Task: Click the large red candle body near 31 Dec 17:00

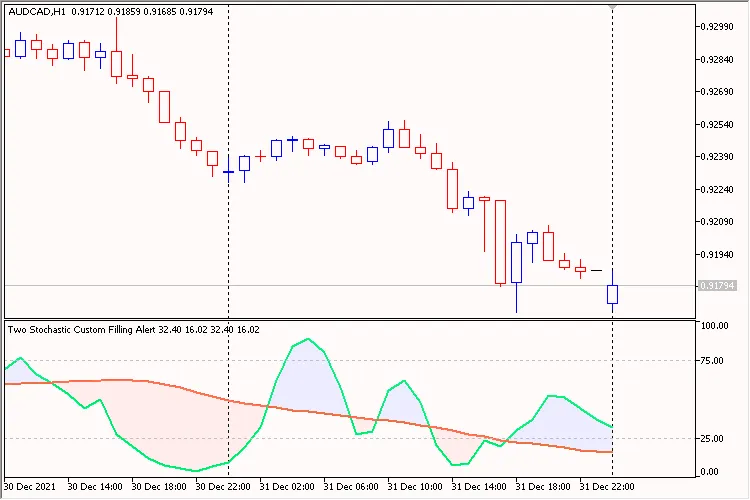Action: [x=500, y=242]
